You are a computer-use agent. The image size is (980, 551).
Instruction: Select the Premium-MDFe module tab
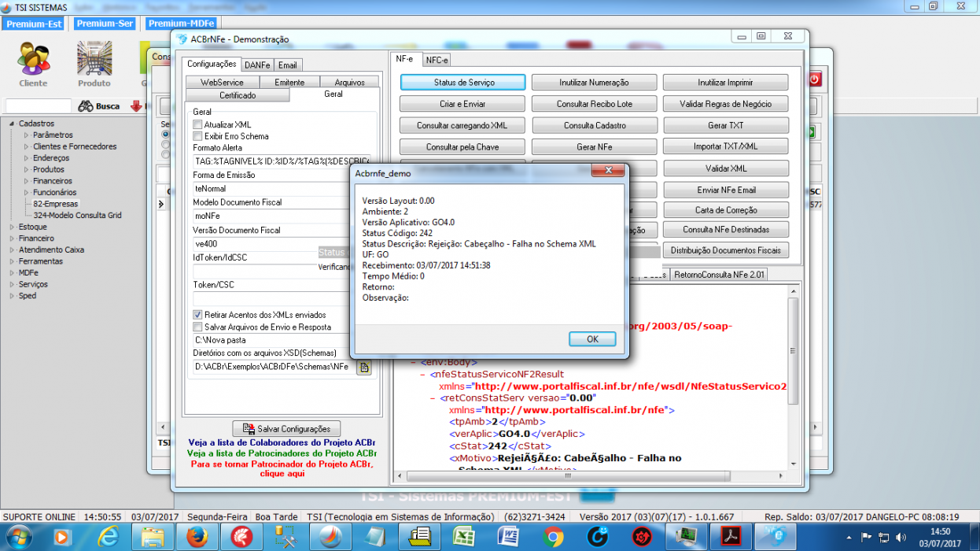click(181, 24)
